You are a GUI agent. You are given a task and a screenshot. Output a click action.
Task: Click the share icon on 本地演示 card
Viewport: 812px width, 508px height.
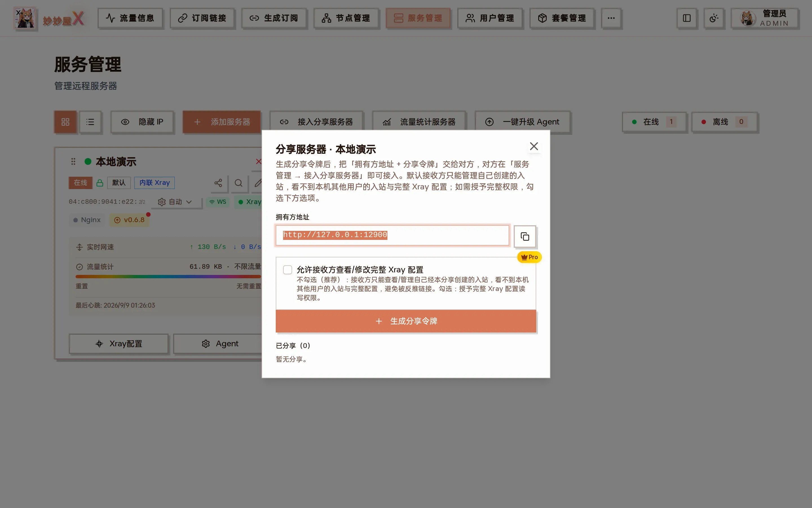[218, 183]
